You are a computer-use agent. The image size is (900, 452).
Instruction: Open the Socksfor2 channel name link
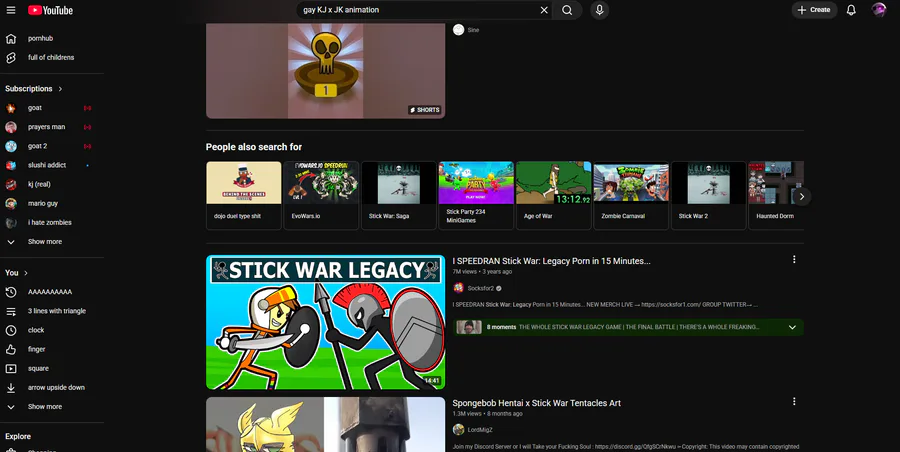pyautogui.click(x=480, y=288)
